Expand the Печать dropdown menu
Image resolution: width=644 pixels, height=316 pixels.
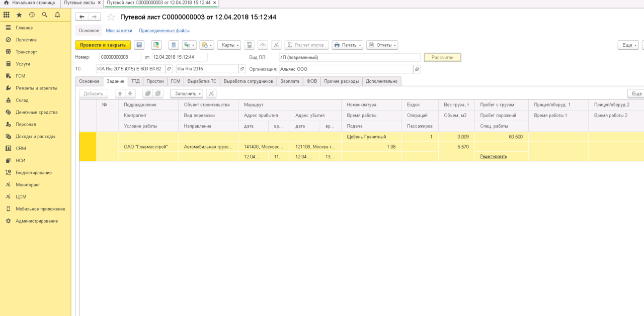coord(348,45)
